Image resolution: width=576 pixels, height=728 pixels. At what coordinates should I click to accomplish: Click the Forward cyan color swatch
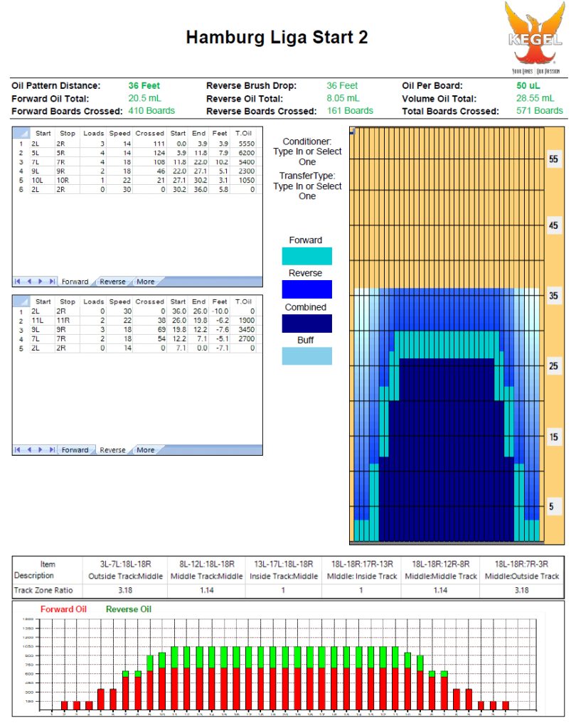click(306, 256)
